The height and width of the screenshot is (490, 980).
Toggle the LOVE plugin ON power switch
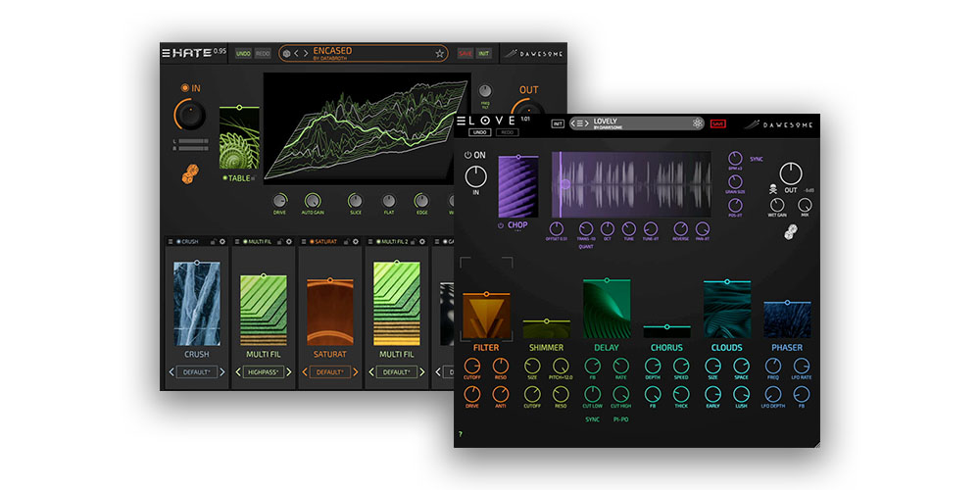pyautogui.click(x=466, y=155)
